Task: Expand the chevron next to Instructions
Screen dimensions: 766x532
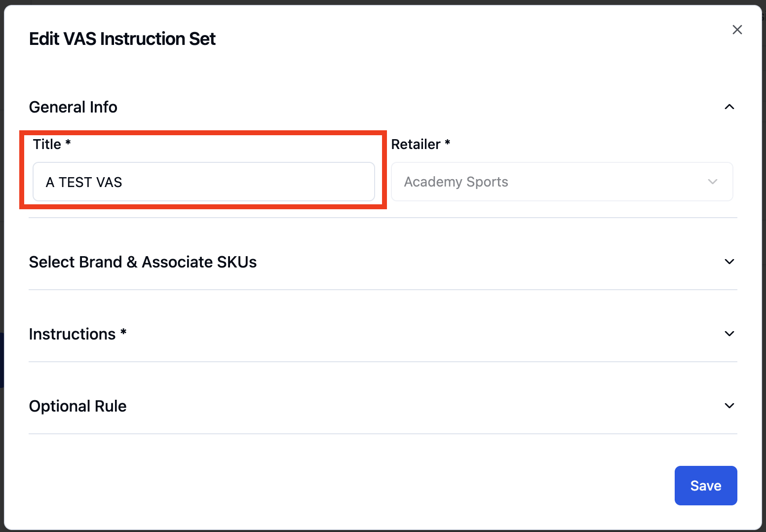Action: tap(729, 334)
